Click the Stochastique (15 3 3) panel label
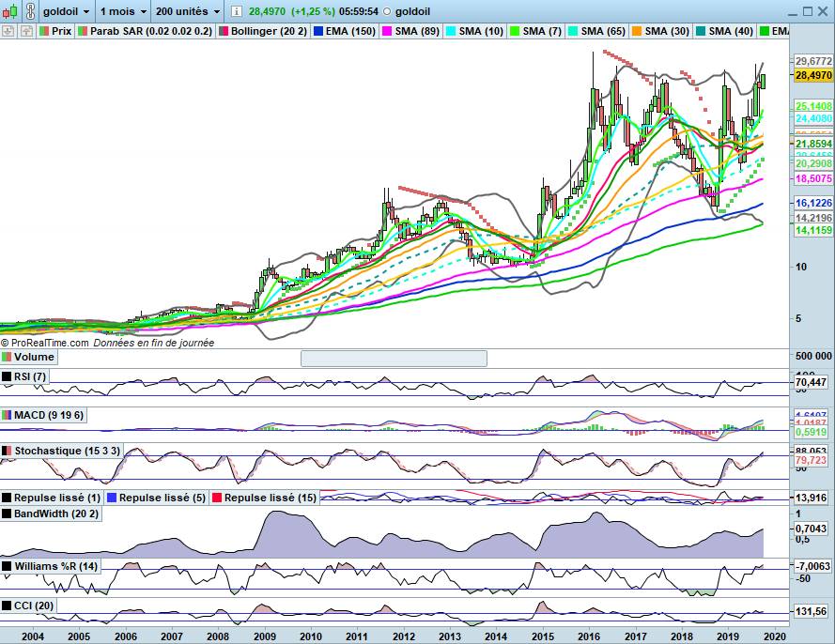 click(x=61, y=451)
